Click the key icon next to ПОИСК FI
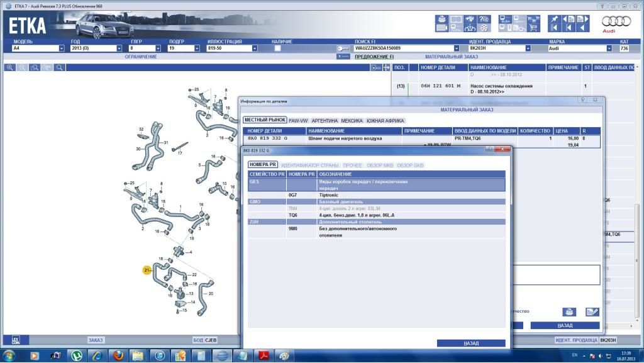This screenshot has height=363, width=644. click(343, 48)
